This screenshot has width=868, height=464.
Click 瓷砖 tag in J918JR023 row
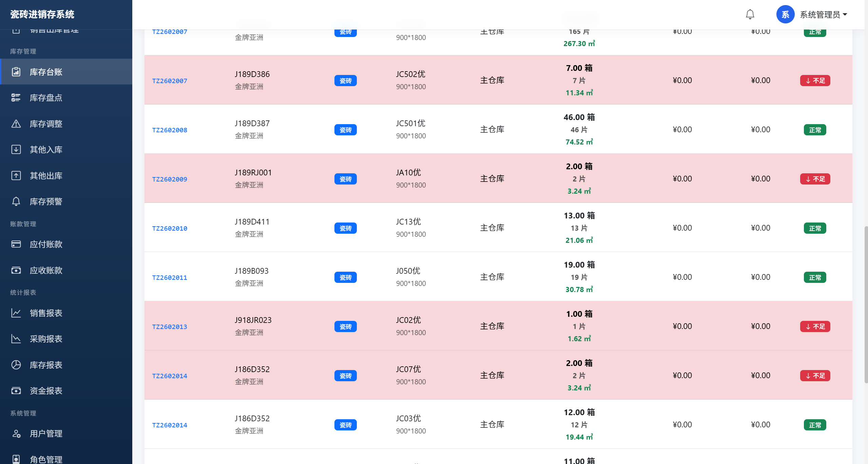tap(345, 327)
